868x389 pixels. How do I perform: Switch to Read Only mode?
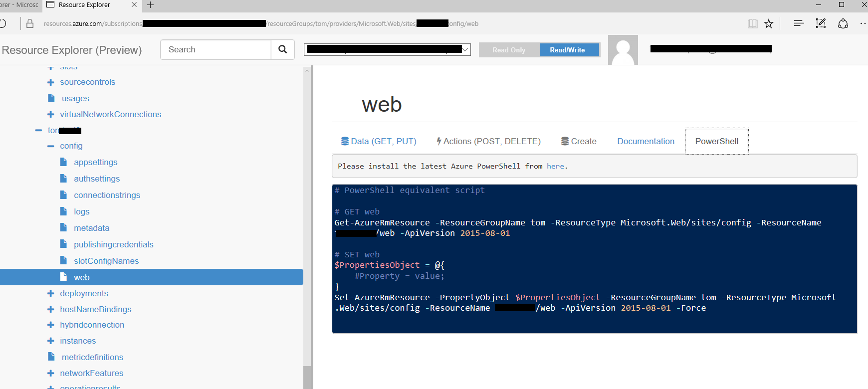(509, 50)
